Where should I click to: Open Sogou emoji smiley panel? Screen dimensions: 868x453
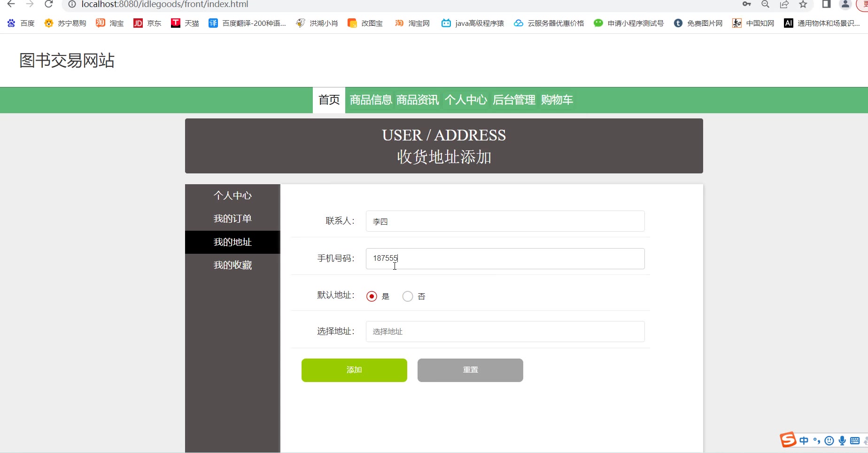point(829,441)
